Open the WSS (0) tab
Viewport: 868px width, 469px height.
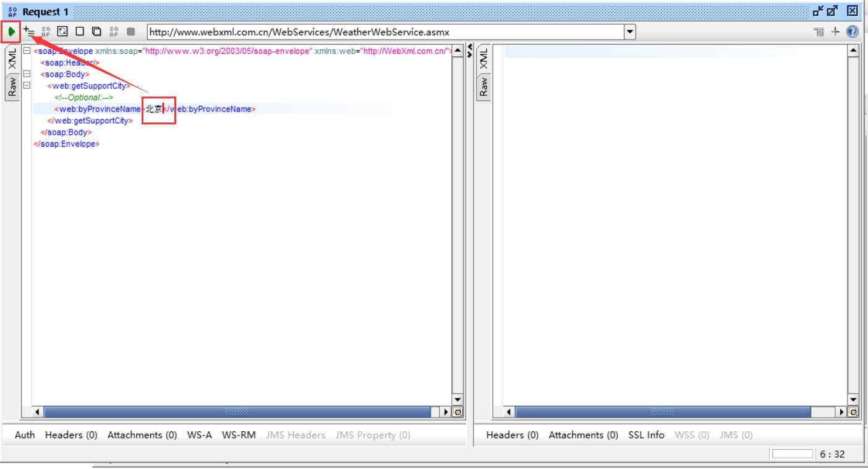click(692, 435)
